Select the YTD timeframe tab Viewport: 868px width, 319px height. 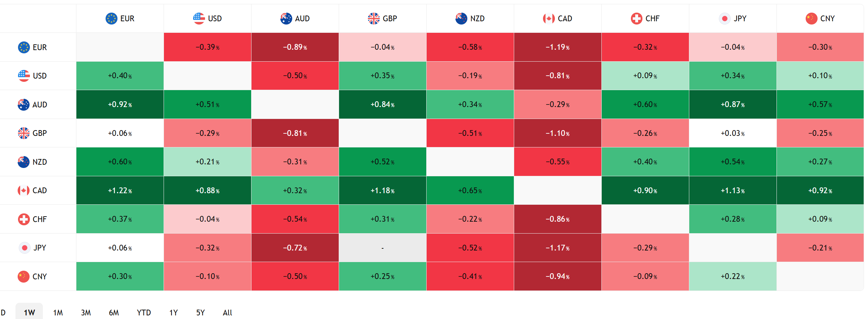pos(144,313)
